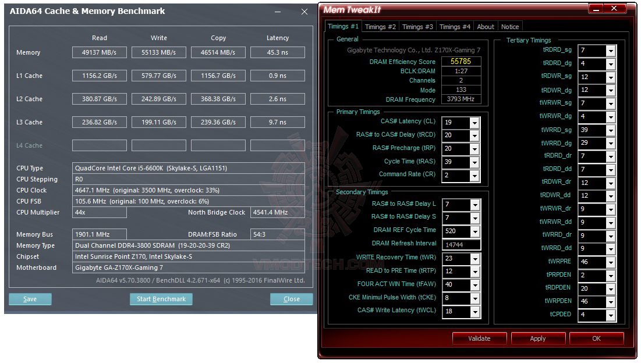Open the tWRRD_dr dropdown
The image size is (641, 364).
point(610,236)
